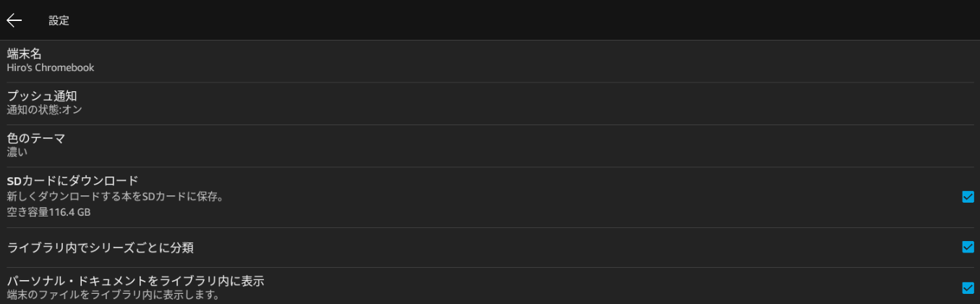
Task: Toggle the personal documents display checkbox
Action: [x=968, y=287]
